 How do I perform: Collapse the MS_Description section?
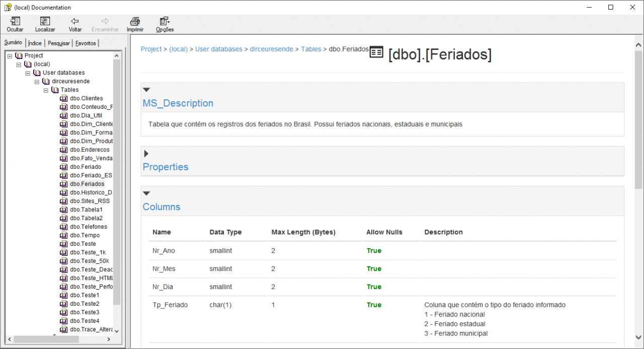click(146, 89)
